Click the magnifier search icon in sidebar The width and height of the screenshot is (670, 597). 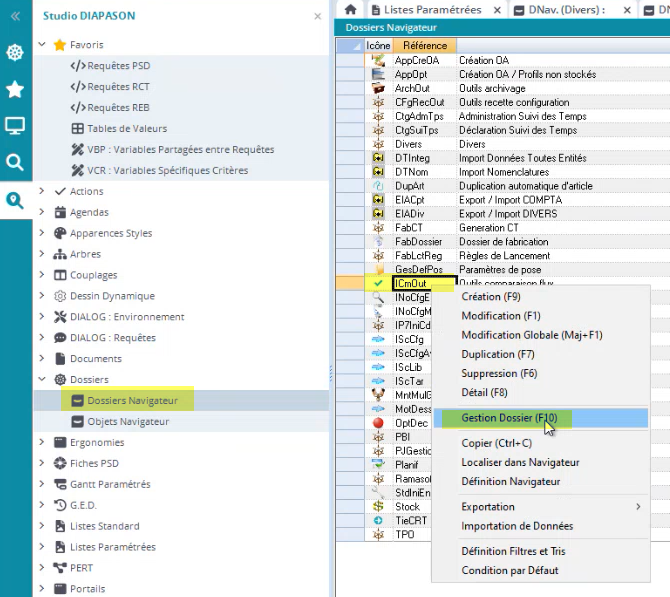(x=15, y=162)
